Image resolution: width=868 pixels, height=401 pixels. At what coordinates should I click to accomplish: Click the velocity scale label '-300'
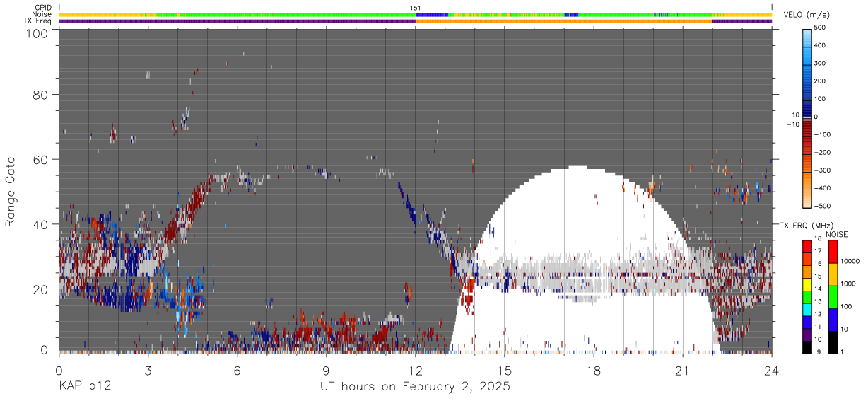tap(824, 170)
